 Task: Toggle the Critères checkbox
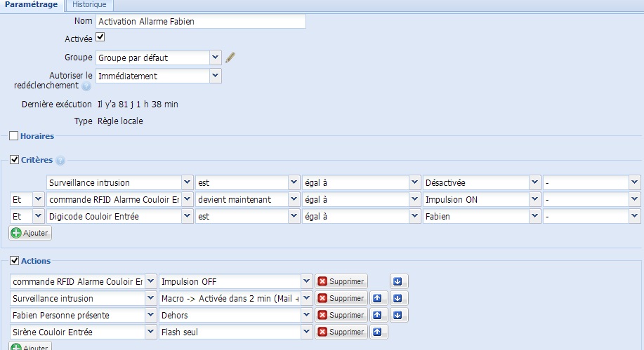point(14,160)
